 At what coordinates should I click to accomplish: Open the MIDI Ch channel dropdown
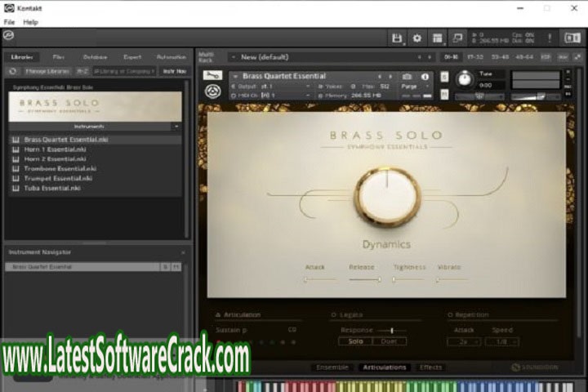tap(308, 96)
